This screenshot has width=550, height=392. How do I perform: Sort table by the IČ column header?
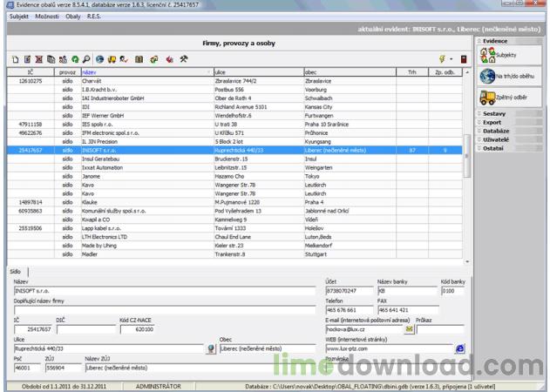coord(31,72)
